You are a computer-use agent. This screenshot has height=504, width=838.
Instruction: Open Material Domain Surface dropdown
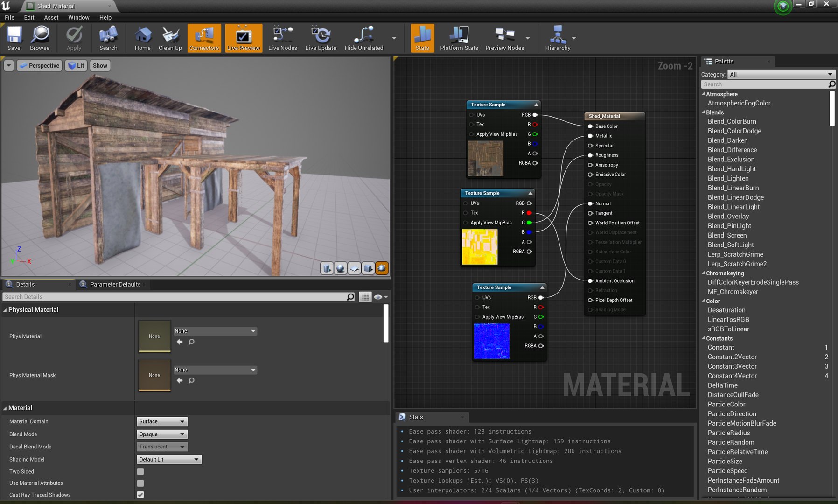pos(162,421)
